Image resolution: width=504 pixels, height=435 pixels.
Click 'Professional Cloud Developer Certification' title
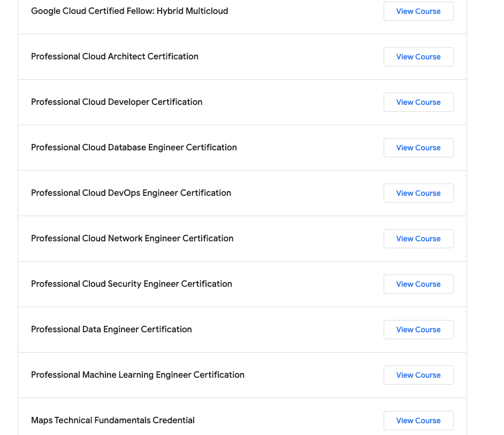[117, 102]
